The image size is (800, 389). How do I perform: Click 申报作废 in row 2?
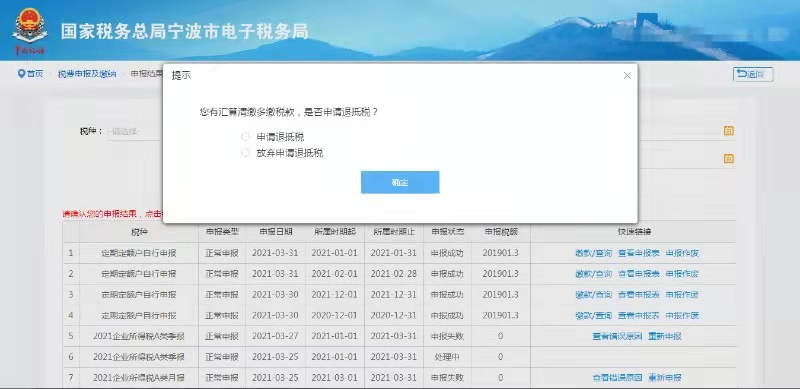(682, 274)
